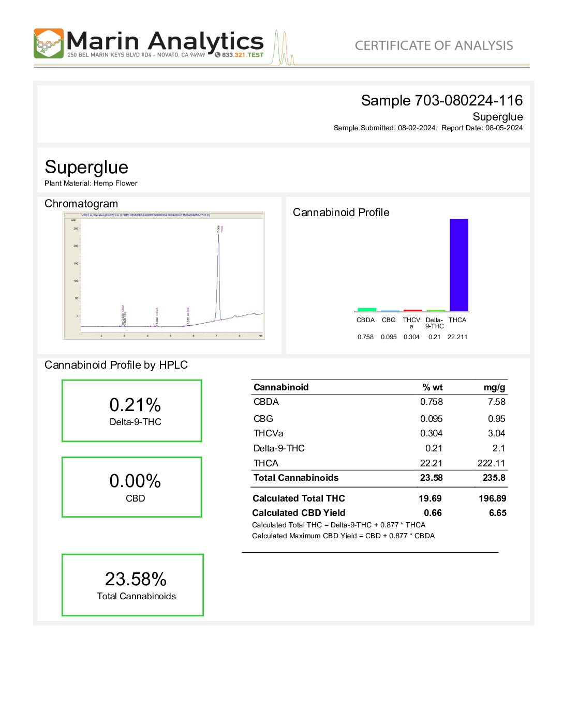This screenshot has height=728, width=563.
Task: Open the chromatogram plot image
Action: point(164,275)
